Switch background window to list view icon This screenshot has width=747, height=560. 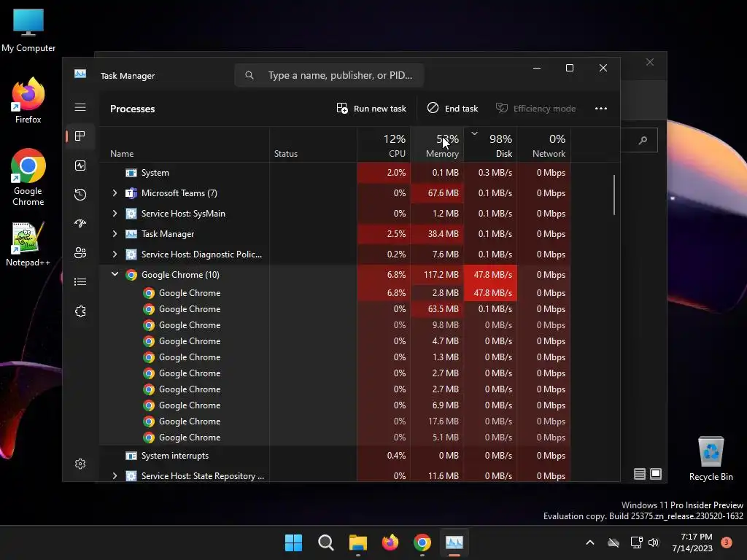(639, 474)
